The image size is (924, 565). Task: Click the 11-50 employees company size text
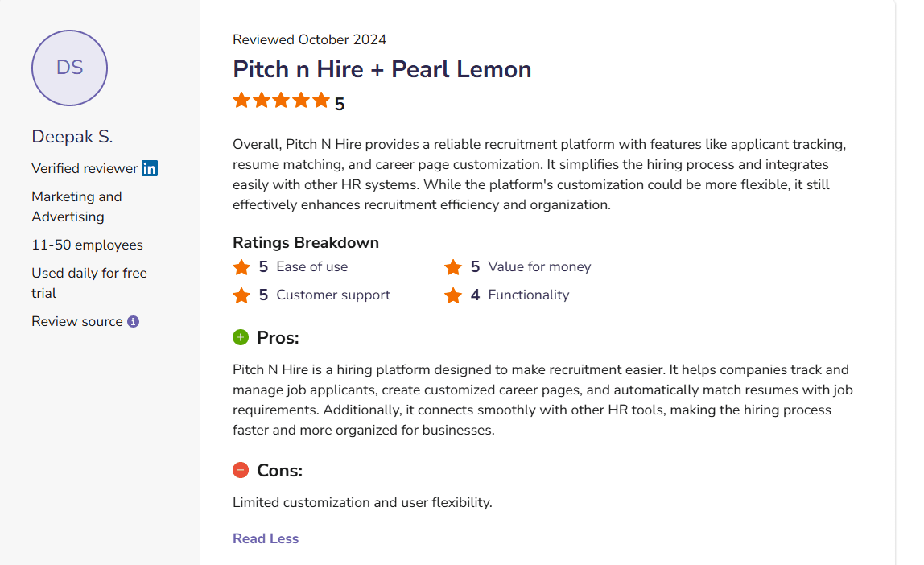click(x=87, y=245)
